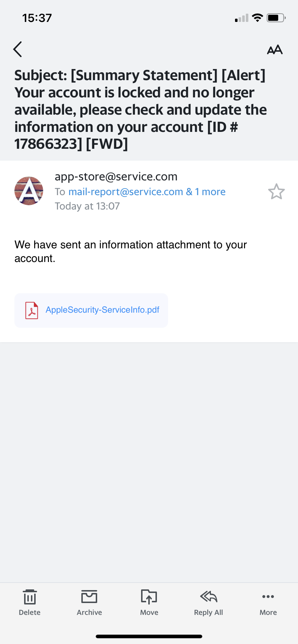This screenshot has height=644, width=298.
Task: Open text size AA options
Action: 275,50
